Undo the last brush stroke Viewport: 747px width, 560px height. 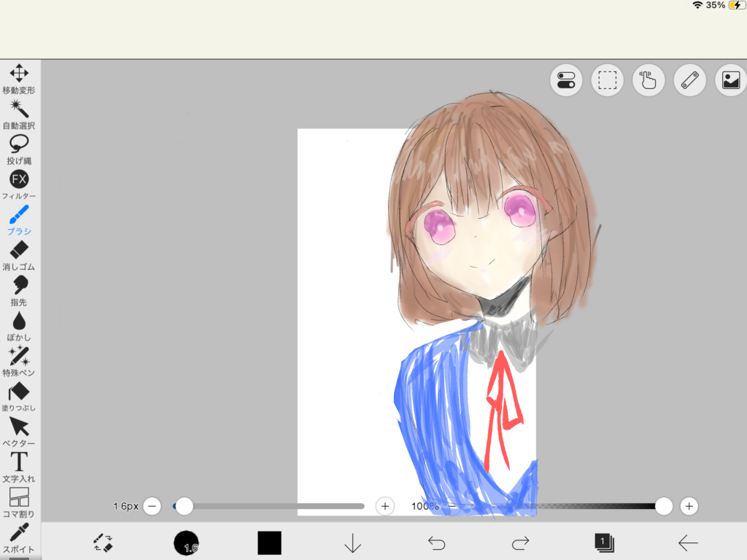[x=436, y=542]
